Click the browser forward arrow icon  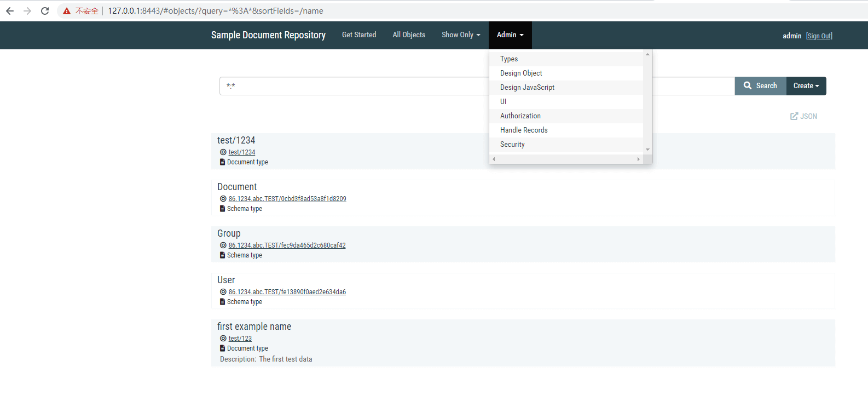(27, 11)
